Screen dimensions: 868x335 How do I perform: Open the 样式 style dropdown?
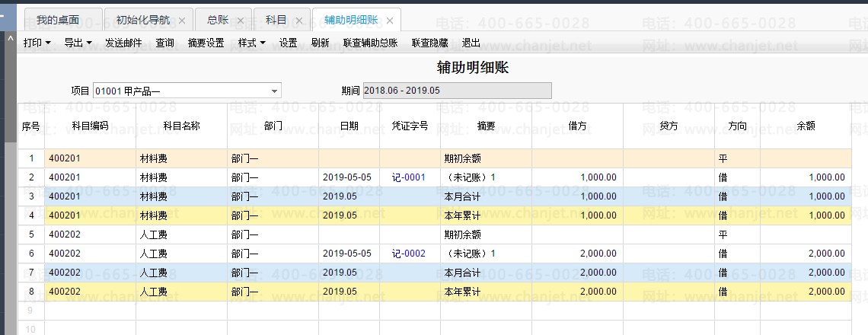click(252, 43)
